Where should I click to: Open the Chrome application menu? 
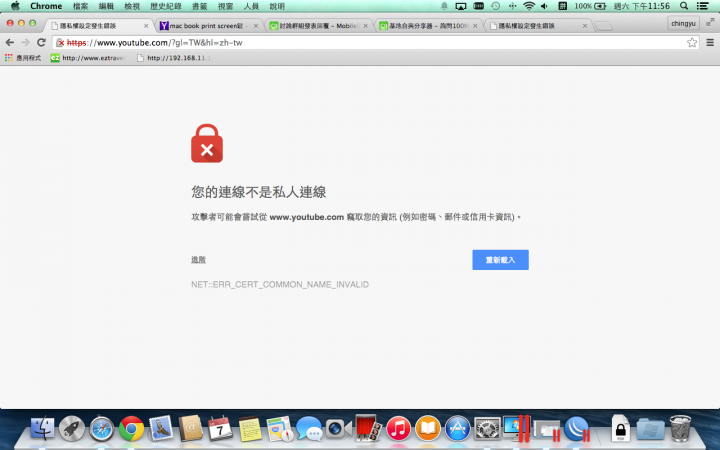click(46, 6)
